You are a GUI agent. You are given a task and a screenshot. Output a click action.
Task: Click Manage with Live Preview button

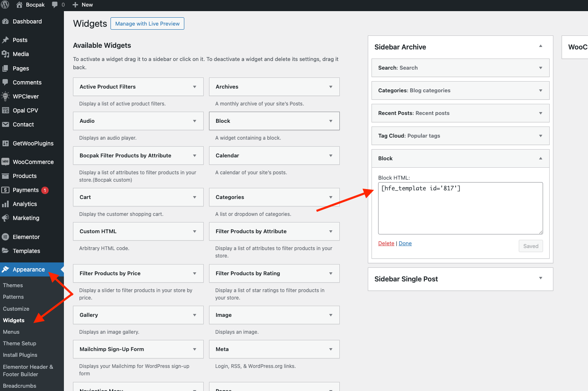147,23
